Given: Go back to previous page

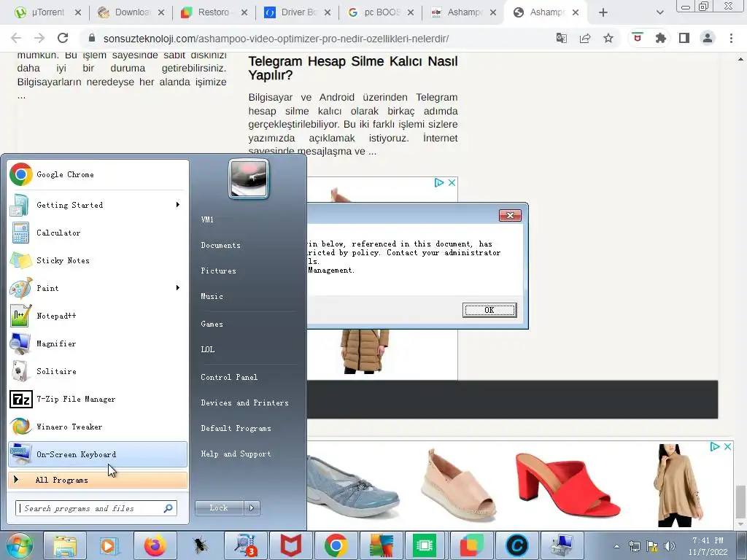Looking at the screenshot, I should (16, 38).
